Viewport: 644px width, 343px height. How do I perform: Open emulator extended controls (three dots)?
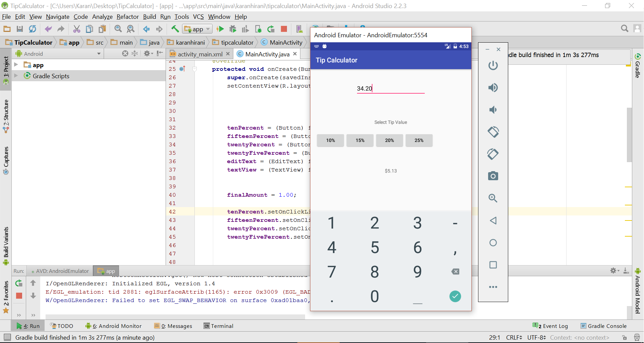[493, 287]
